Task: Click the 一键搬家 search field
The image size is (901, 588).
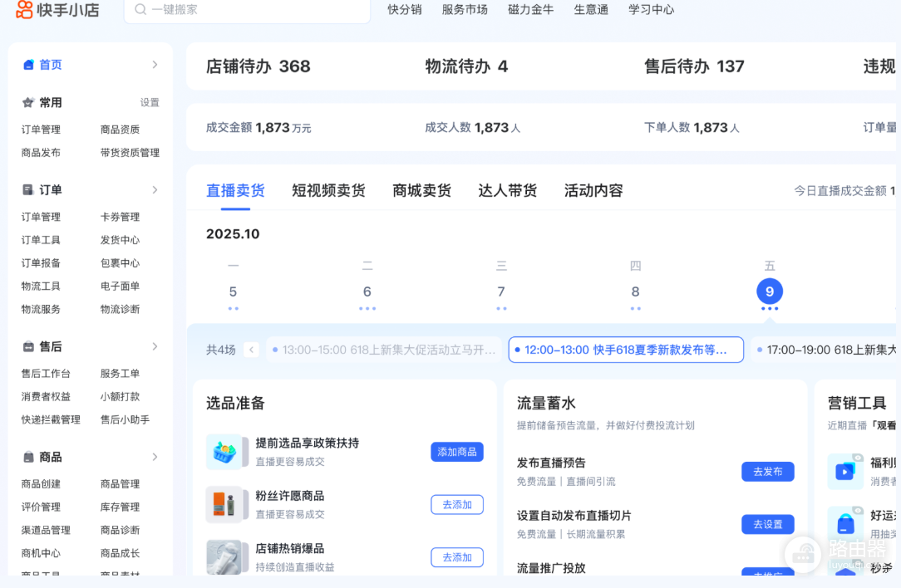Action: 247,10
